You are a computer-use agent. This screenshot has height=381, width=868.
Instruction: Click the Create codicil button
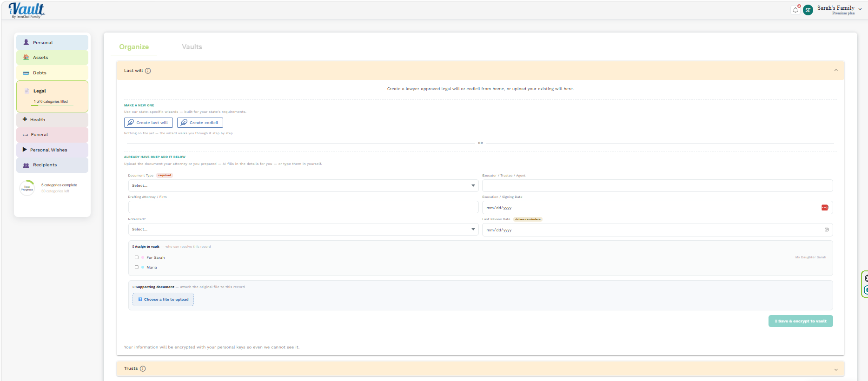[x=200, y=123]
